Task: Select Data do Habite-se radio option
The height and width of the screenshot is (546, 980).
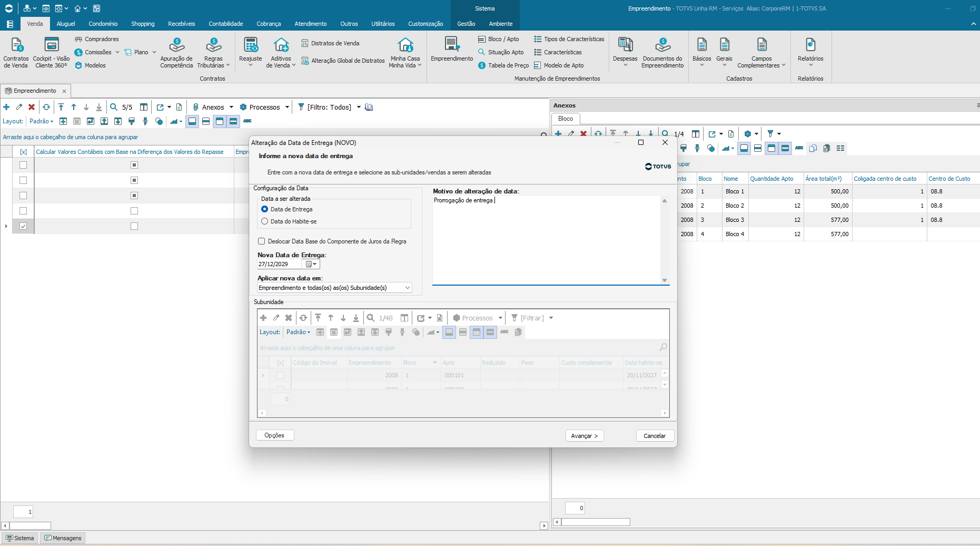Action: point(264,221)
